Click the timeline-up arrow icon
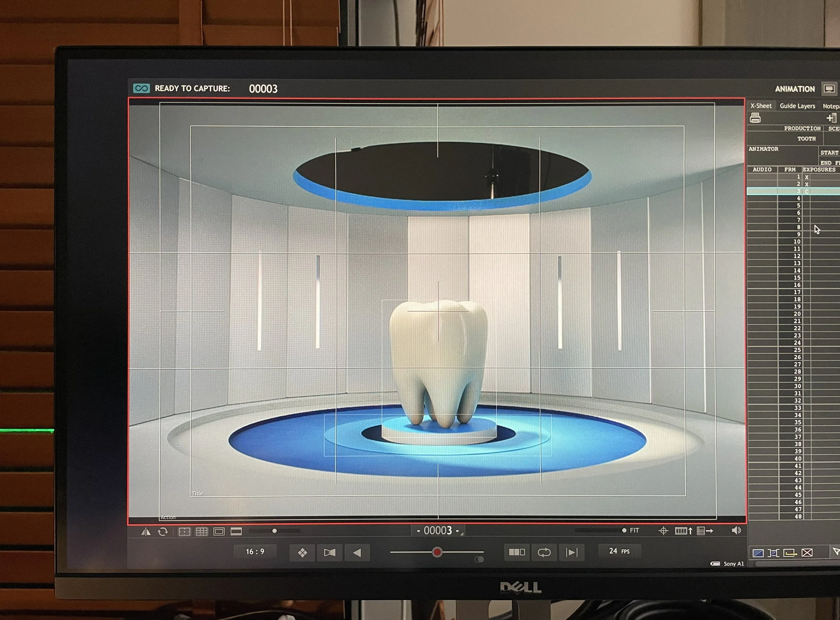This screenshot has height=620, width=840. pyautogui.click(x=683, y=531)
